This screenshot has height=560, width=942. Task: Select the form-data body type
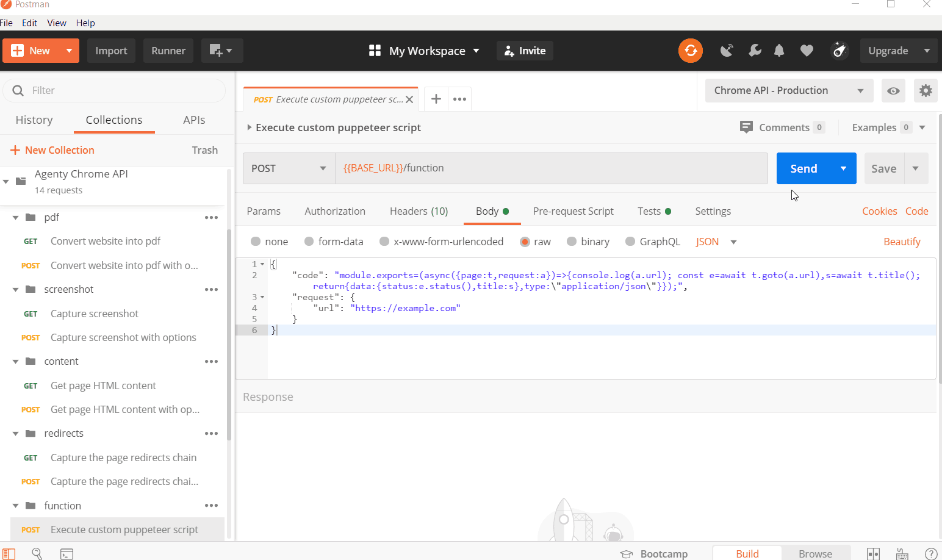(309, 242)
